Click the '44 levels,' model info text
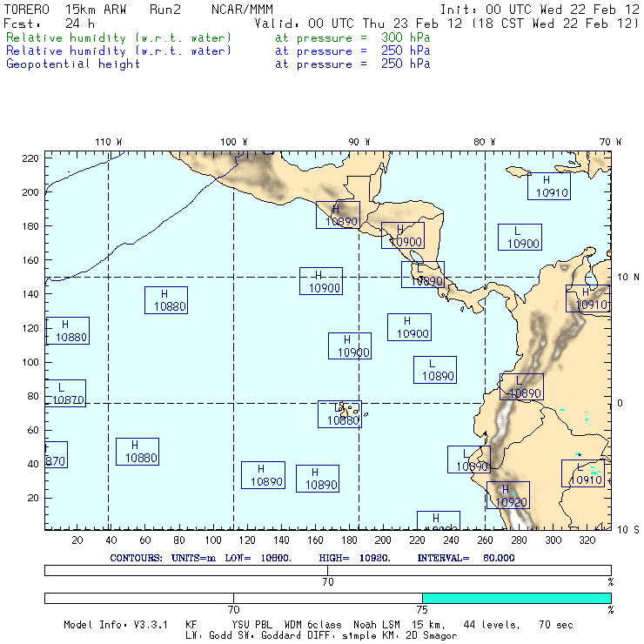Screen dimensions: 644x644 pos(492,625)
